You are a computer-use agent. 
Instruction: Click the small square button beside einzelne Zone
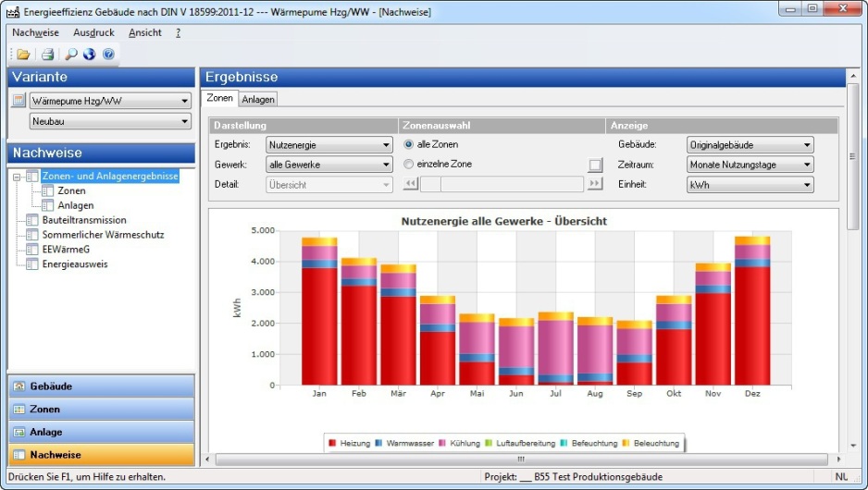pyautogui.click(x=595, y=165)
